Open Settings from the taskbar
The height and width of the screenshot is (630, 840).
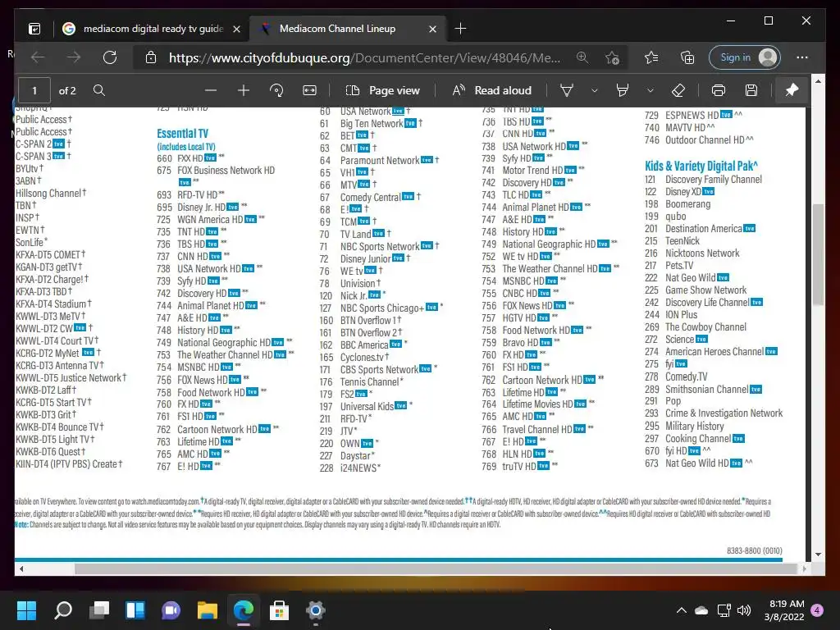point(316,610)
